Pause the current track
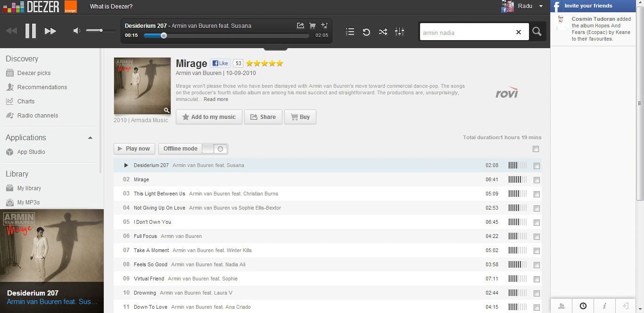This screenshot has width=644, height=313. click(x=31, y=31)
